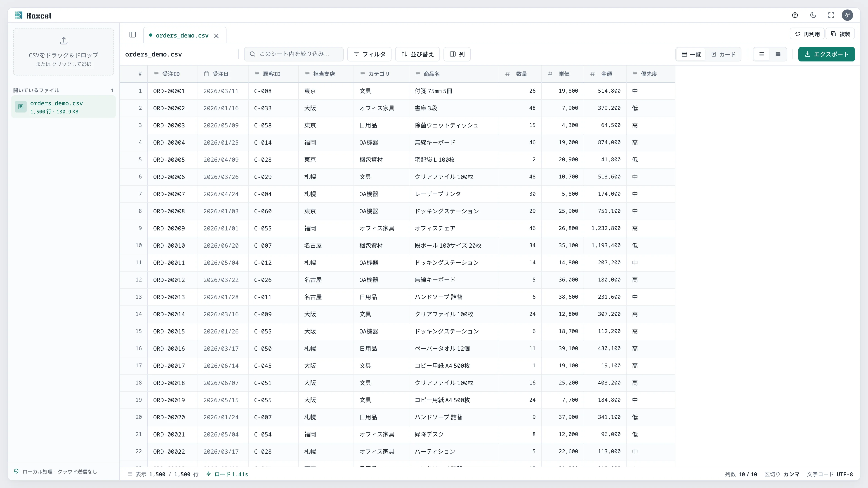The image size is (868, 488).
Task: Select amount cell 874,000
Action: tap(605, 143)
